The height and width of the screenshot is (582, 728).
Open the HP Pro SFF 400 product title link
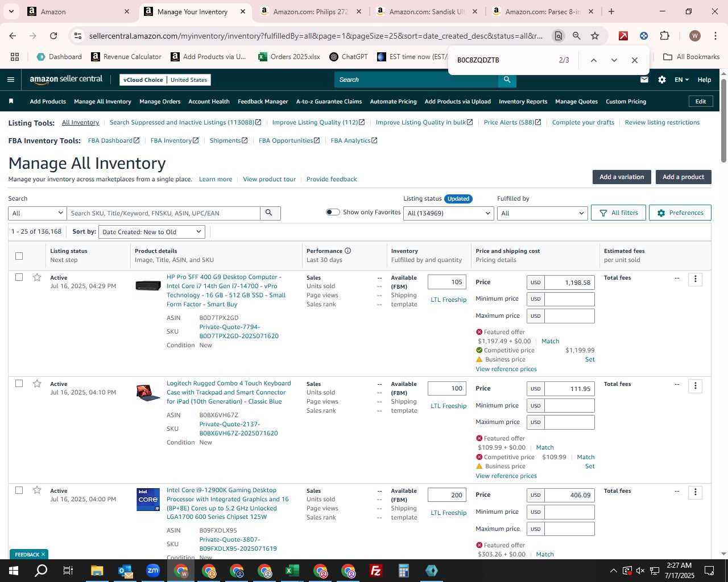tap(226, 290)
